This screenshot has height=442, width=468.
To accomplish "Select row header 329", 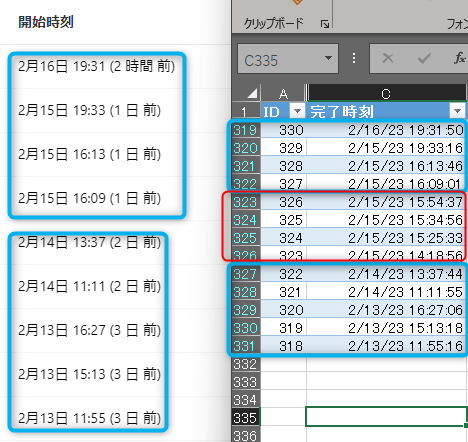I will point(246,310).
